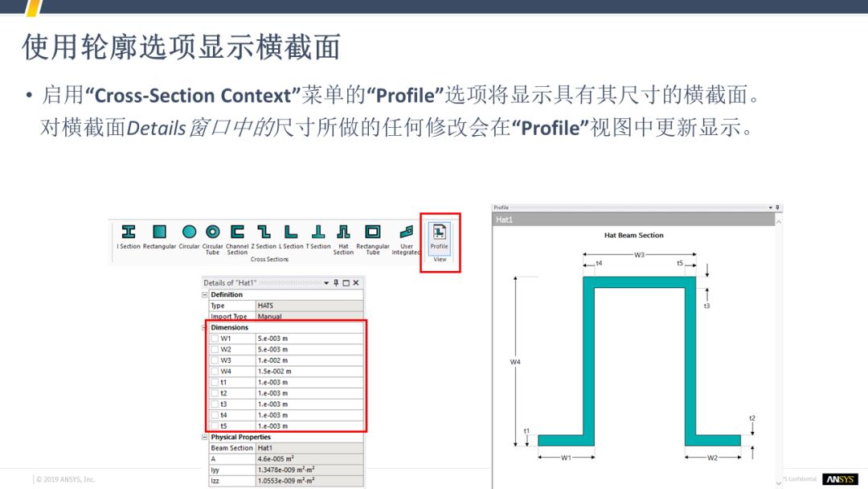Viewport: 868px width, 489px height.
Task: Tick the W3 parameter checkbox
Action: click(215, 360)
